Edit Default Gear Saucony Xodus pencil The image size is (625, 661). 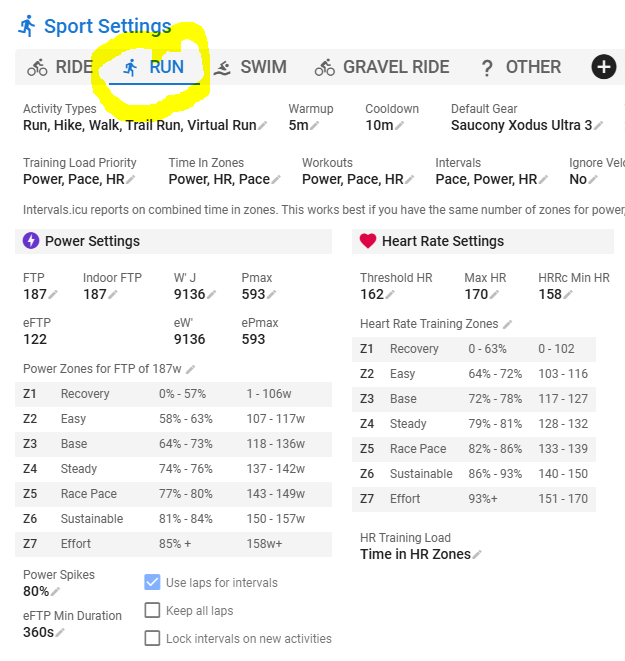[x=598, y=126]
